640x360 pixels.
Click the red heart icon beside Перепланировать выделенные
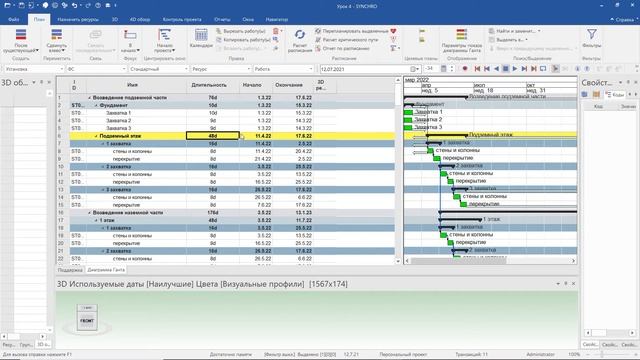coord(393,31)
